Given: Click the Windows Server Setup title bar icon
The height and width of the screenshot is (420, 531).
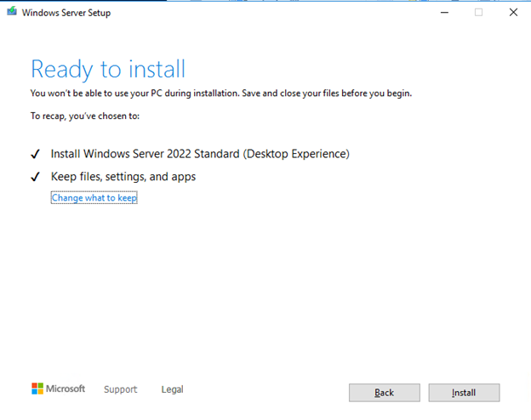Looking at the screenshot, I should 12,12.
